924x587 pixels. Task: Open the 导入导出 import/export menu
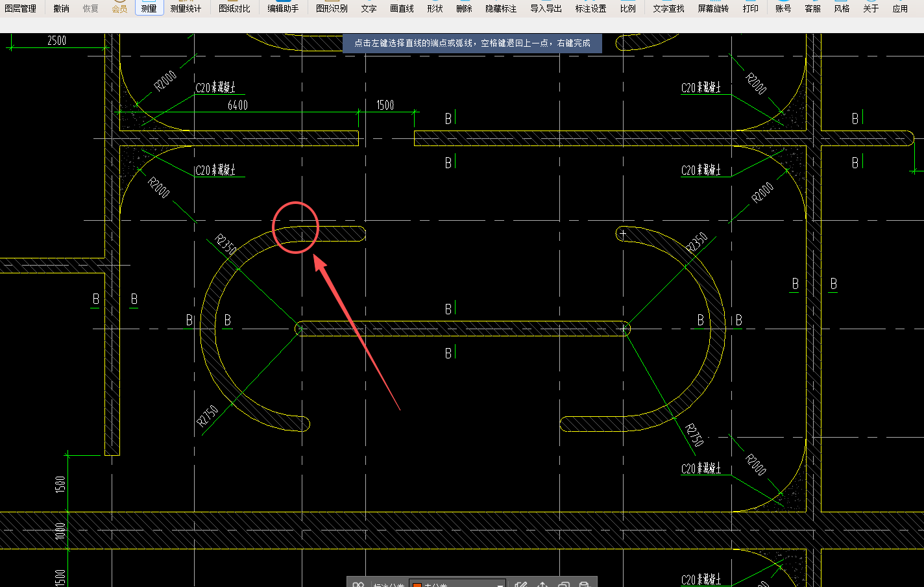point(546,8)
